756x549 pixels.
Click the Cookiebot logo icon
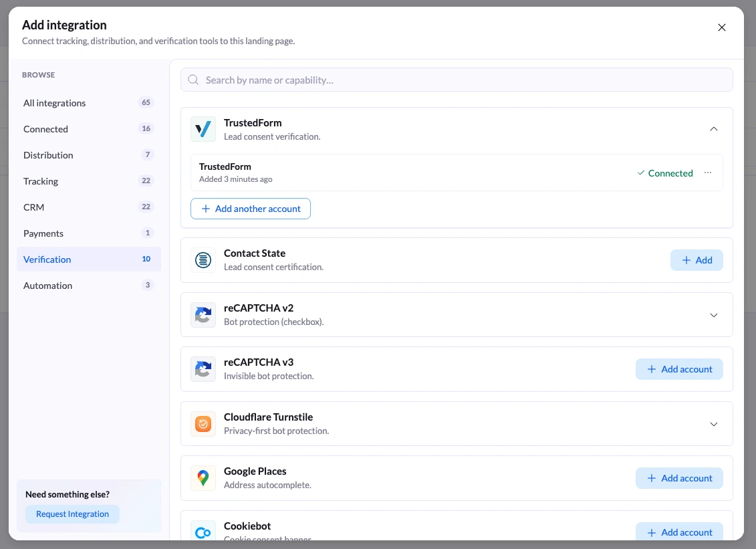(x=203, y=532)
